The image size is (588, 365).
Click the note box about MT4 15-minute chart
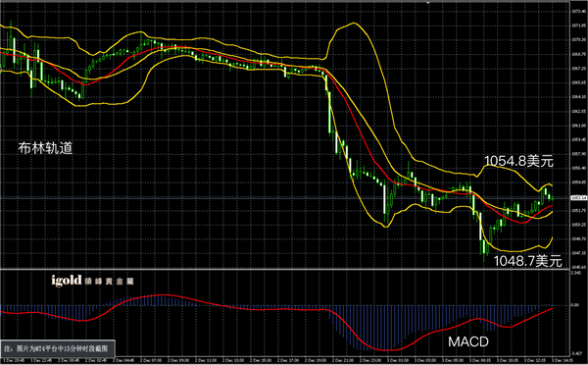pyautogui.click(x=58, y=349)
